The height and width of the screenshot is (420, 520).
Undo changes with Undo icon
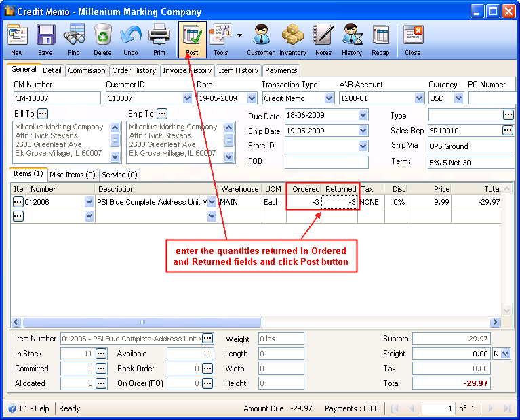[131, 39]
